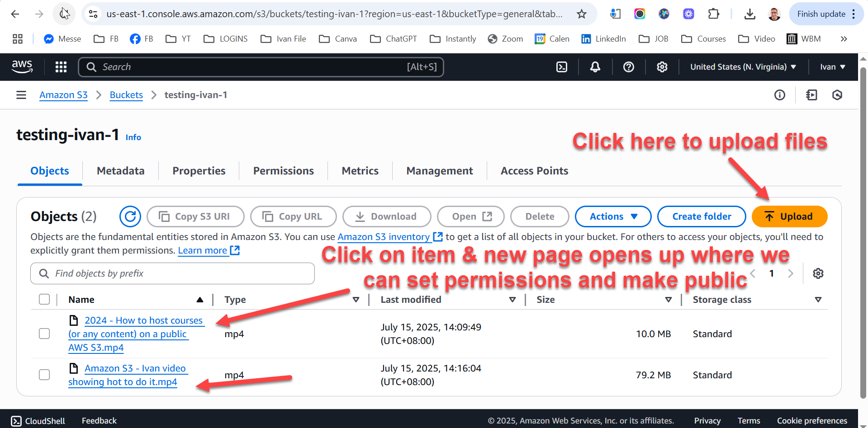Open region selector United States (N. Virginia)
The width and height of the screenshot is (868, 428).
pos(743,67)
